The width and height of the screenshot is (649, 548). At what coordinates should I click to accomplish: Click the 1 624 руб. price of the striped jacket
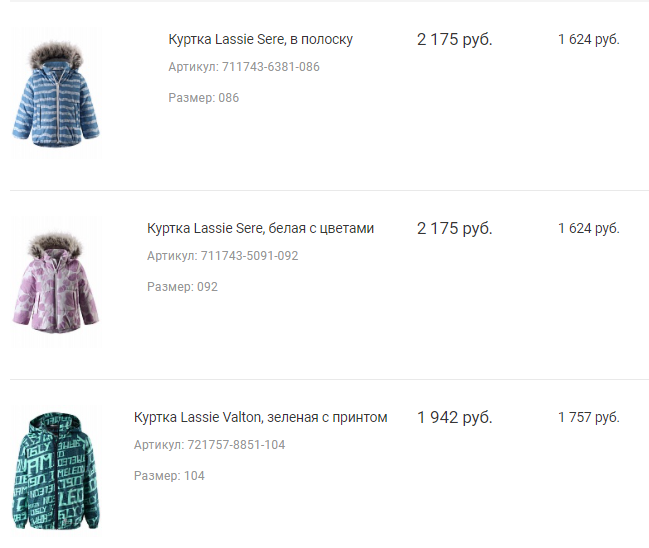coord(588,40)
